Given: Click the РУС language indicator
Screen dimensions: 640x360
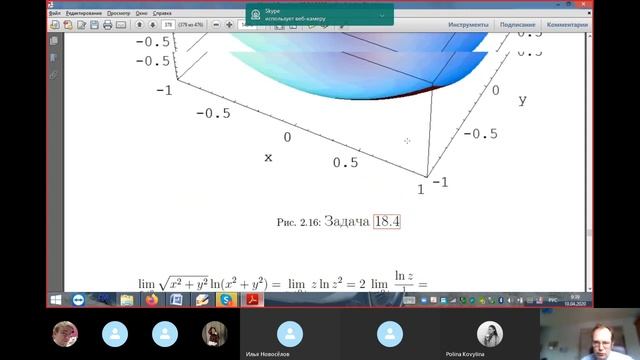Looking at the screenshot, I should point(553,300).
